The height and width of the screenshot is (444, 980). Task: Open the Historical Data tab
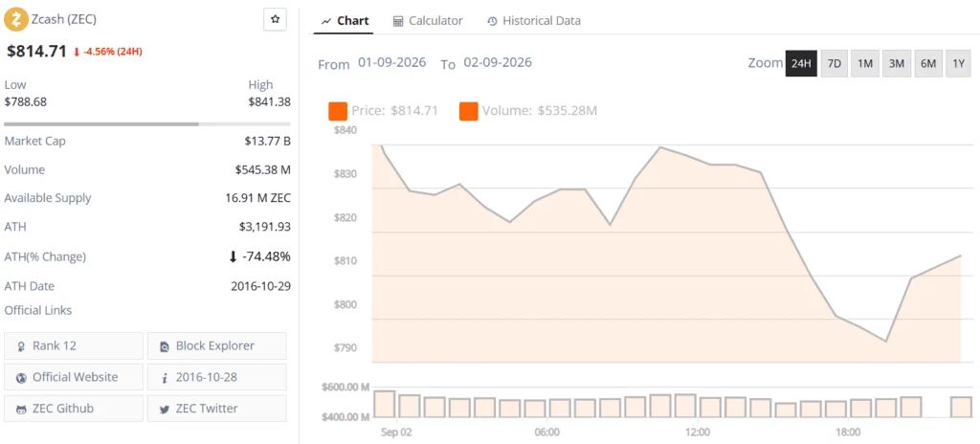click(x=534, y=21)
